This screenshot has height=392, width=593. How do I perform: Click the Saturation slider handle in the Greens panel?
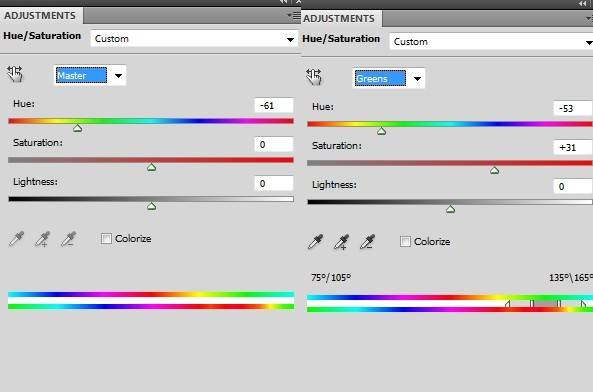tap(494, 170)
